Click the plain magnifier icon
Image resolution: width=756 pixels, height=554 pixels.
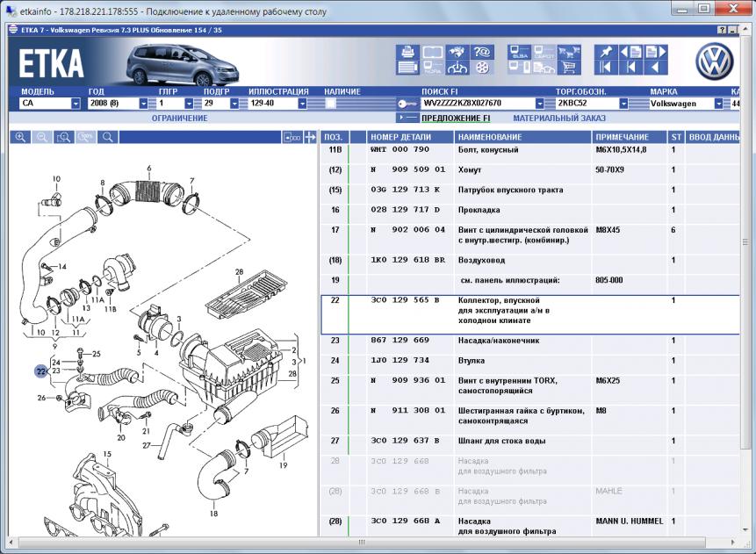[x=107, y=138]
